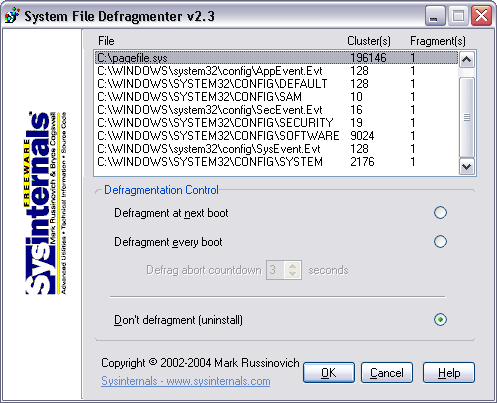This screenshot has width=497, height=403.
Task: Click the application icon in the title bar
Action: pyautogui.click(x=12, y=16)
